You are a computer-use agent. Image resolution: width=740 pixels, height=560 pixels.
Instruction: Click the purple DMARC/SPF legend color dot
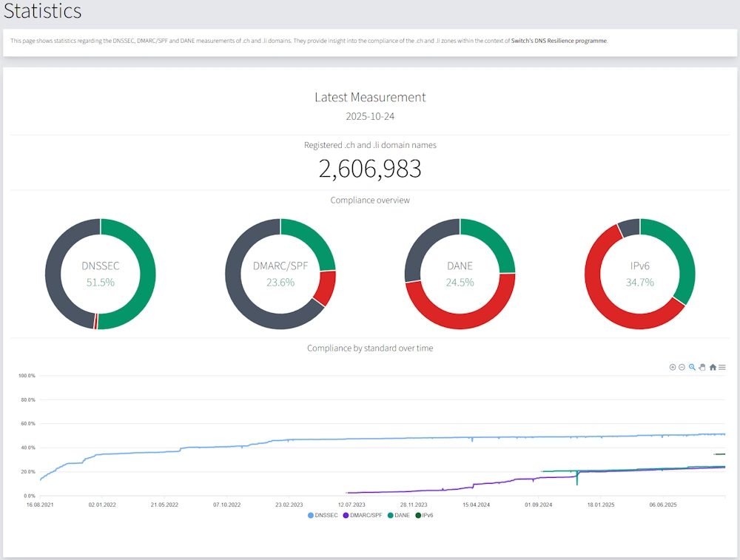coord(346,515)
